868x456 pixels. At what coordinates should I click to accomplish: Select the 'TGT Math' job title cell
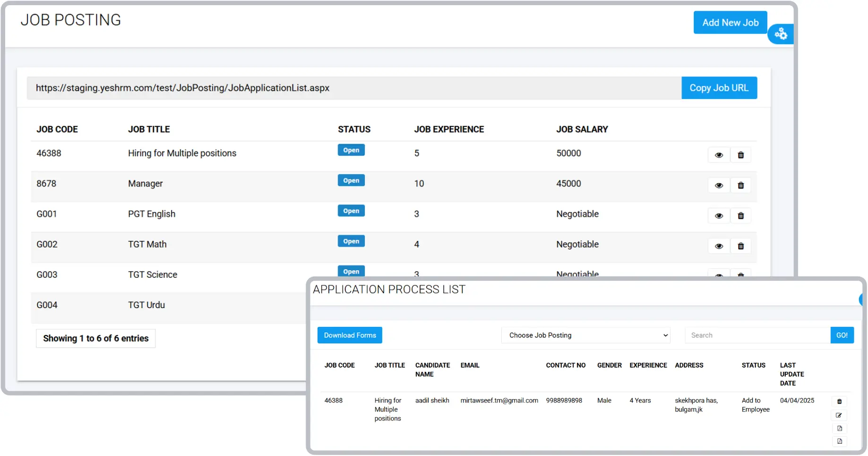pos(147,244)
